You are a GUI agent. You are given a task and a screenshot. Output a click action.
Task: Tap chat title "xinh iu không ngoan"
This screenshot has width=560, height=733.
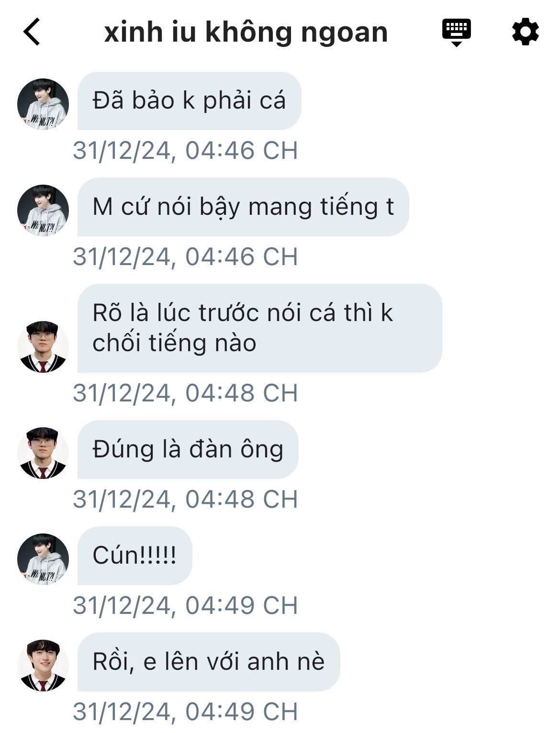pyautogui.click(x=246, y=33)
